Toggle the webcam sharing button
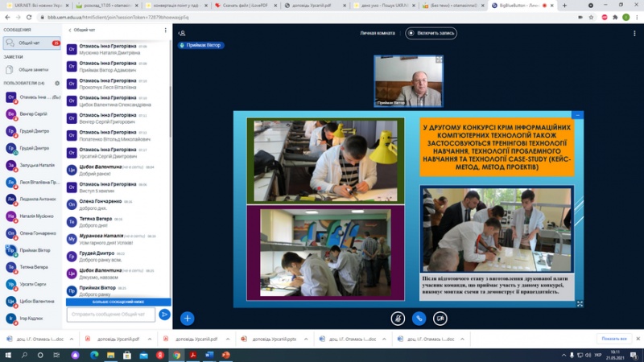644x362 pixels. pos(440,318)
